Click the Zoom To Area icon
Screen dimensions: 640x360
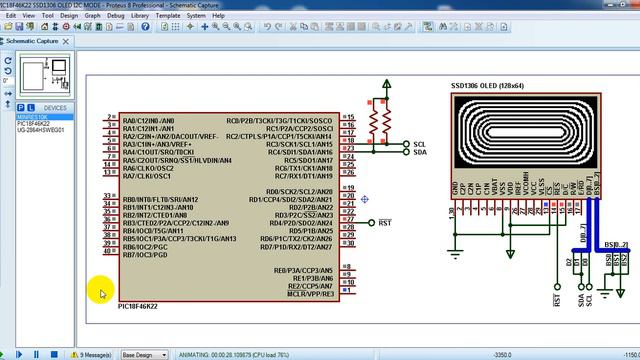click(248, 27)
